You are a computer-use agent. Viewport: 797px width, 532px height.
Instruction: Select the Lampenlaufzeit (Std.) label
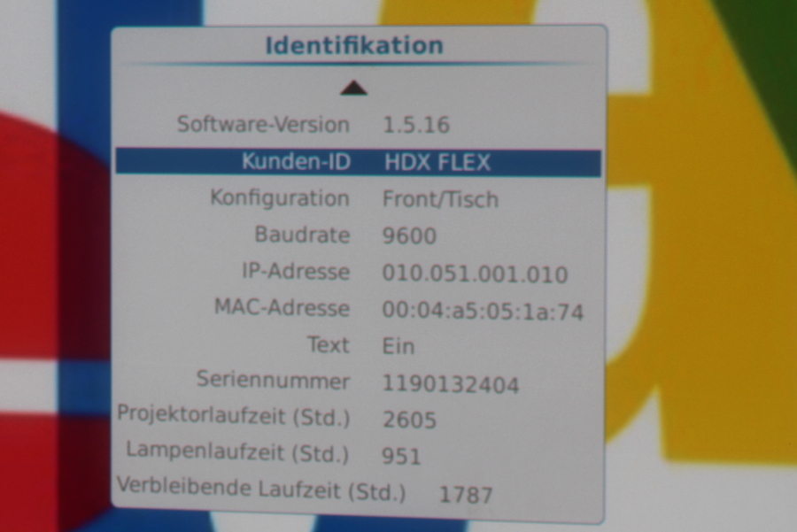point(238,452)
